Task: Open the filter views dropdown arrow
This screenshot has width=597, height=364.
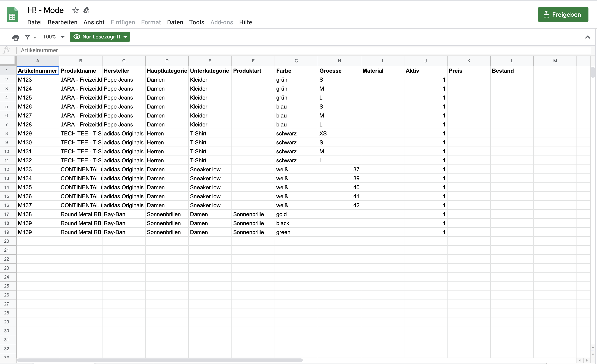Action: [35, 37]
